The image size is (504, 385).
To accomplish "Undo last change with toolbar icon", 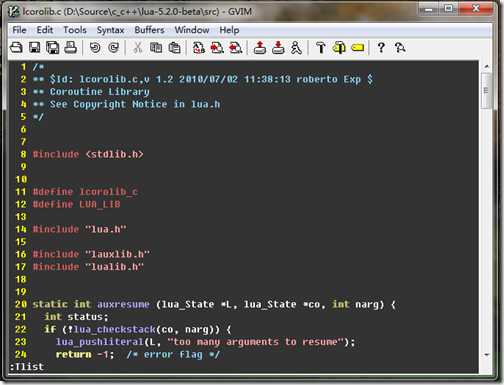I will click(95, 48).
